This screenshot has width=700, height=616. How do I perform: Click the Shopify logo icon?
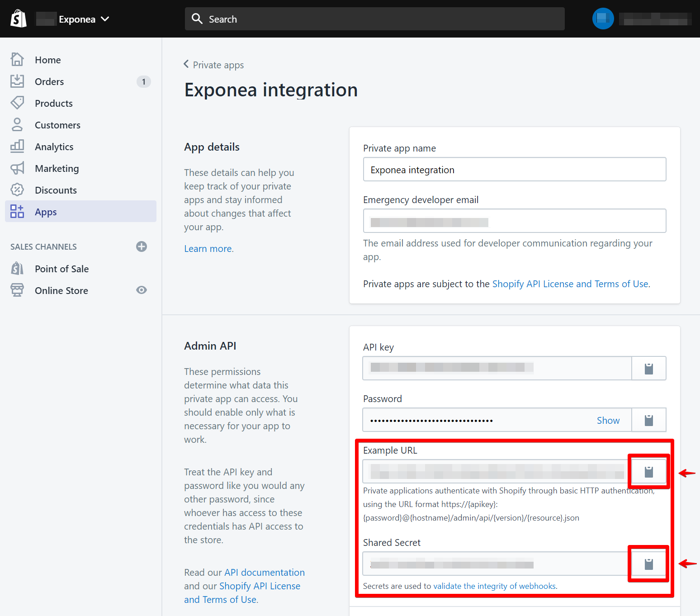19,19
